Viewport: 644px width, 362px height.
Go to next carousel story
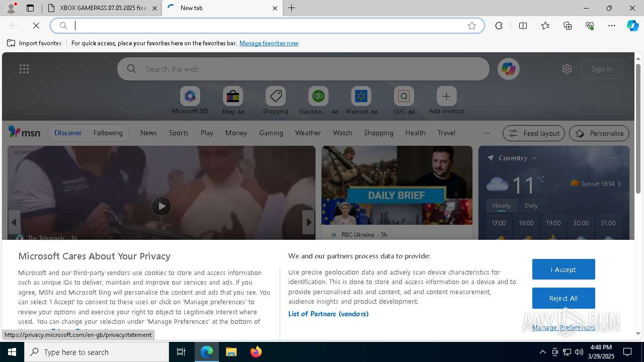pyautogui.click(x=308, y=222)
